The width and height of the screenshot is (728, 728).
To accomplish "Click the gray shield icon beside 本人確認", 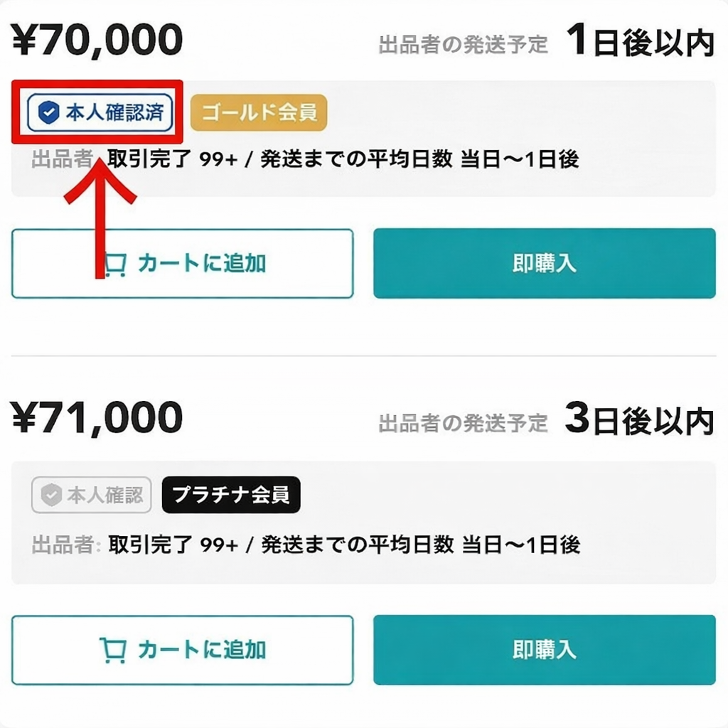I will (50, 496).
